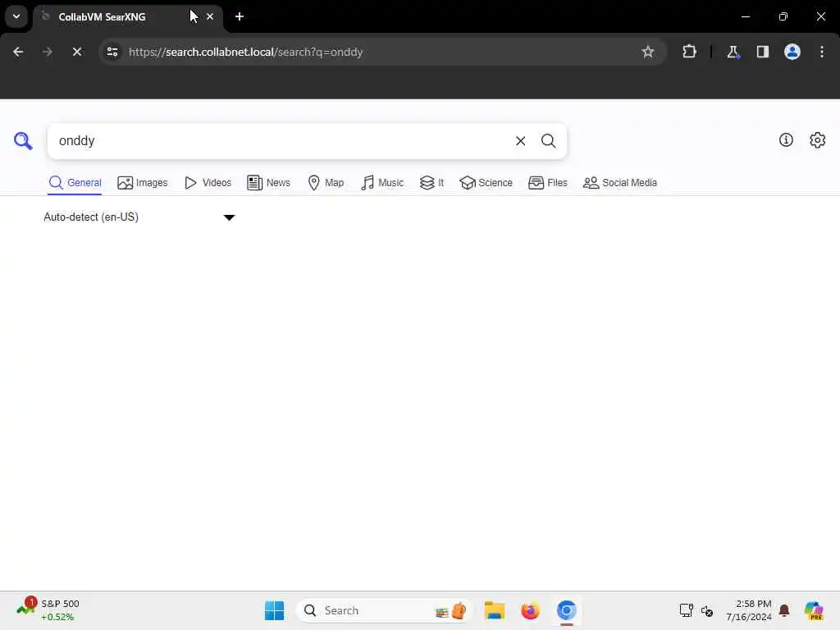Screen dimensions: 840x630
Task: Stop loading the page
Action: click(x=77, y=52)
